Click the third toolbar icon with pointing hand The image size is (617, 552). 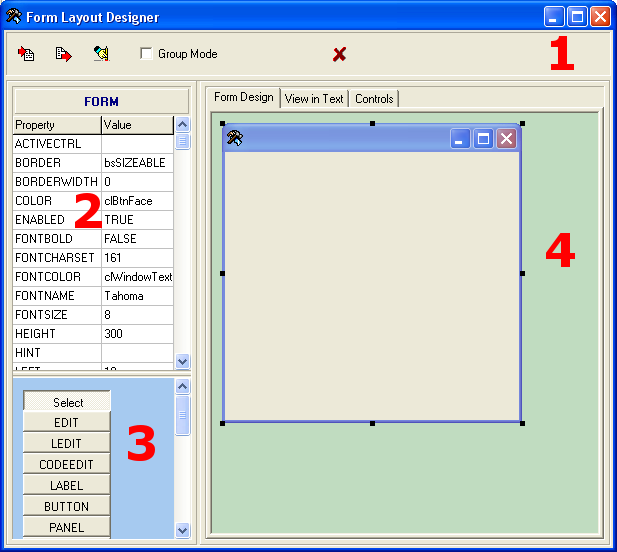click(x=101, y=54)
